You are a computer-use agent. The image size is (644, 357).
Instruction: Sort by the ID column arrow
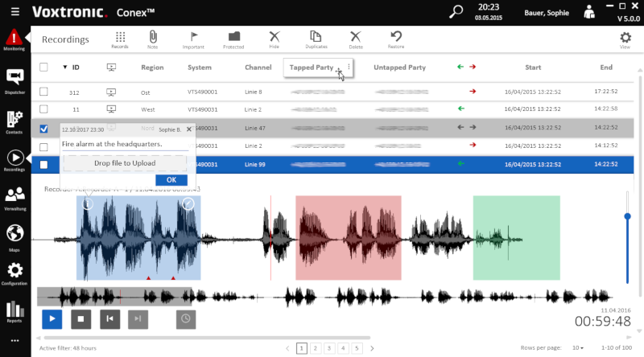pyautogui.click(x=65, y=68)
